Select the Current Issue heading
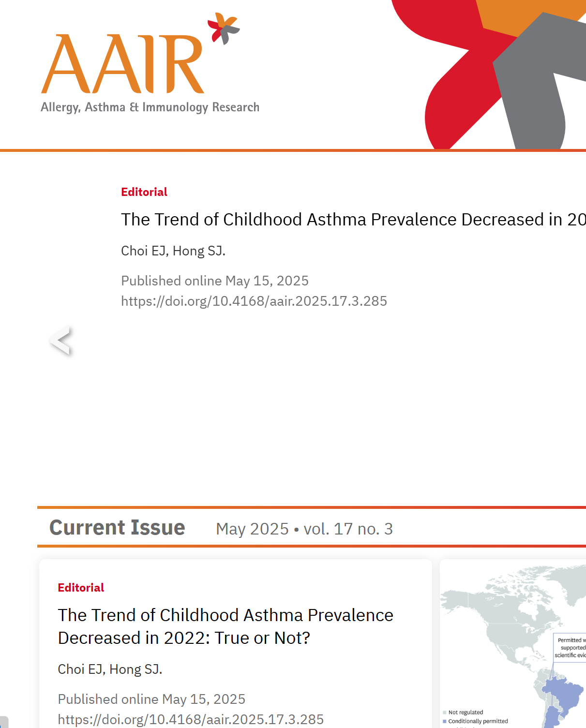This screenshot has width=586, height=728. pos(118,527)
